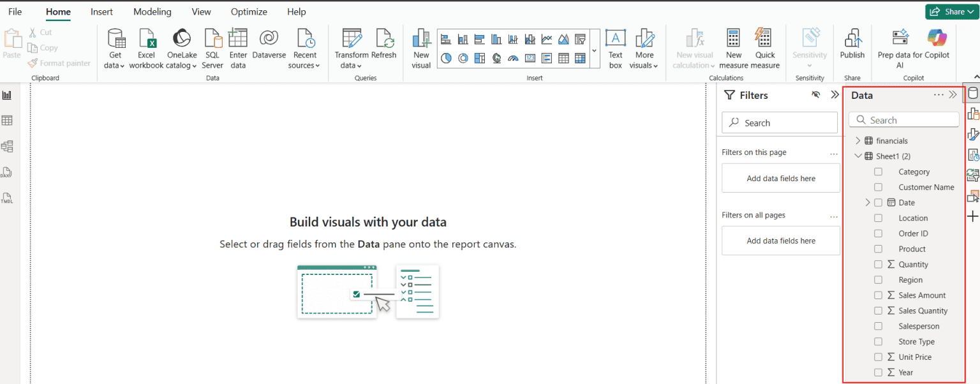The width and height of the screenshot is (980, 384).
Task: Open Format pane brush icon on right rail
Action: coord(973,135)
